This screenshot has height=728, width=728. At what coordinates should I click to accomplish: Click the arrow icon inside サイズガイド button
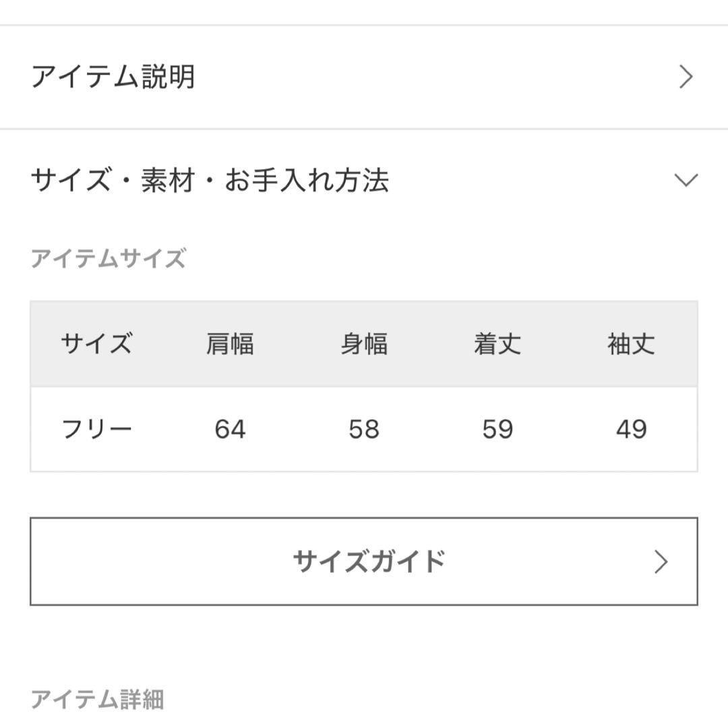(x=661, y=562)
